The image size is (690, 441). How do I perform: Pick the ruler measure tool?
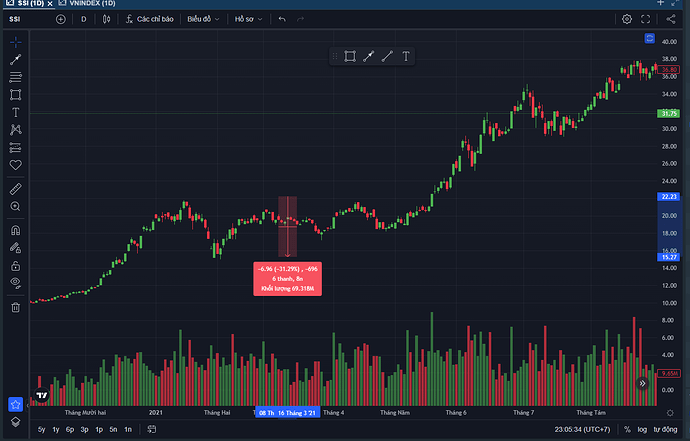tap(16, 188)
